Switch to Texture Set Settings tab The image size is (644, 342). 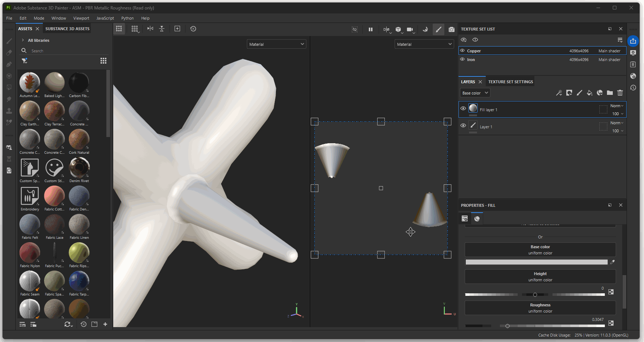(510, 82)
